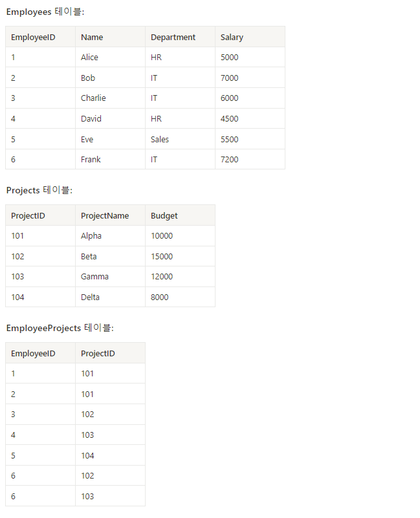
Task: Select the Charlie name cell
Action: (x=110, y=98)
